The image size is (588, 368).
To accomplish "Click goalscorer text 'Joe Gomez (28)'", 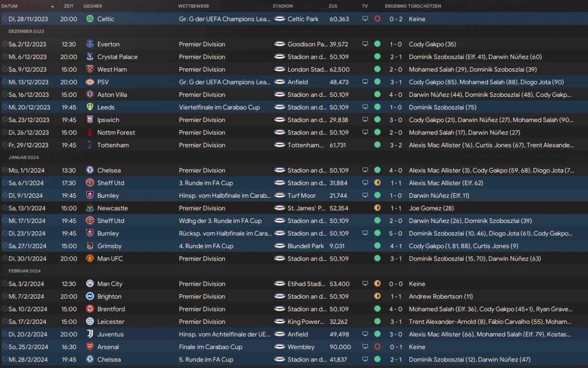I will tap(431, 208).
